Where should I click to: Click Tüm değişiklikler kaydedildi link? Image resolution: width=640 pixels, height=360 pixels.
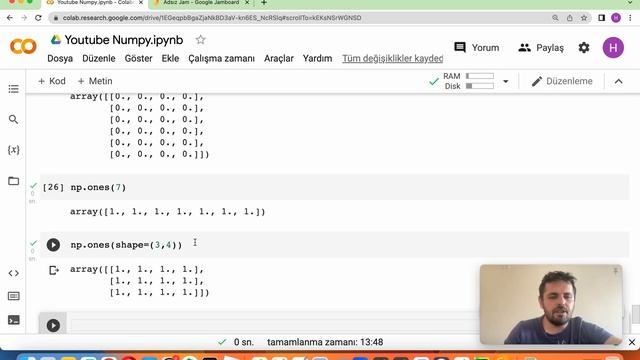(392, 58)
